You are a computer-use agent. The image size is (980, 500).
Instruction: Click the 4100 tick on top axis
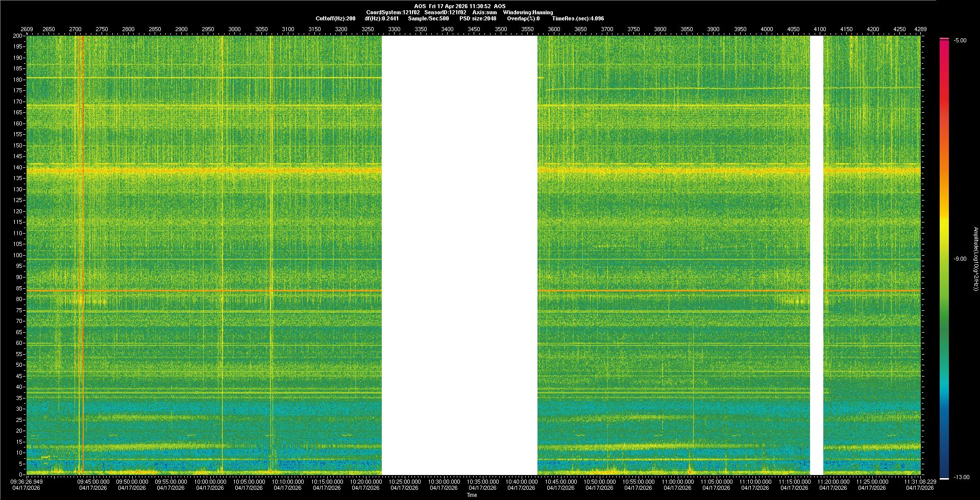[820, 29]
